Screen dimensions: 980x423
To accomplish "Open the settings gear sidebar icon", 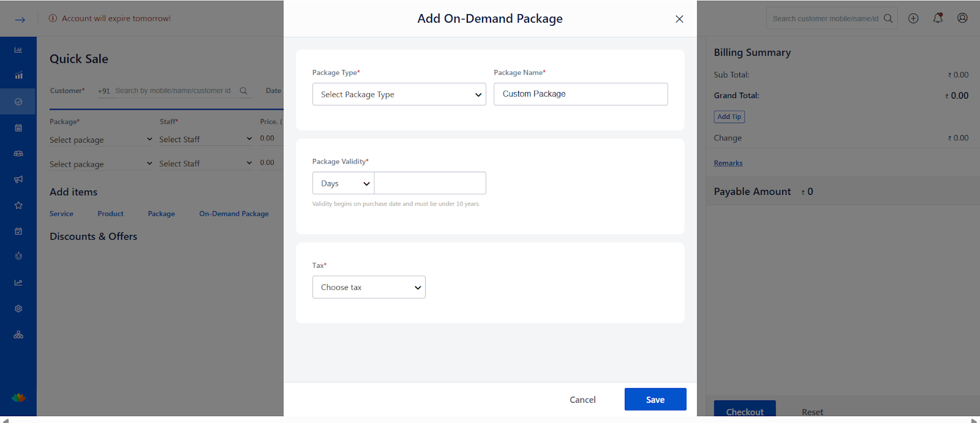I will pyautogui.click(x=18, y=308).
